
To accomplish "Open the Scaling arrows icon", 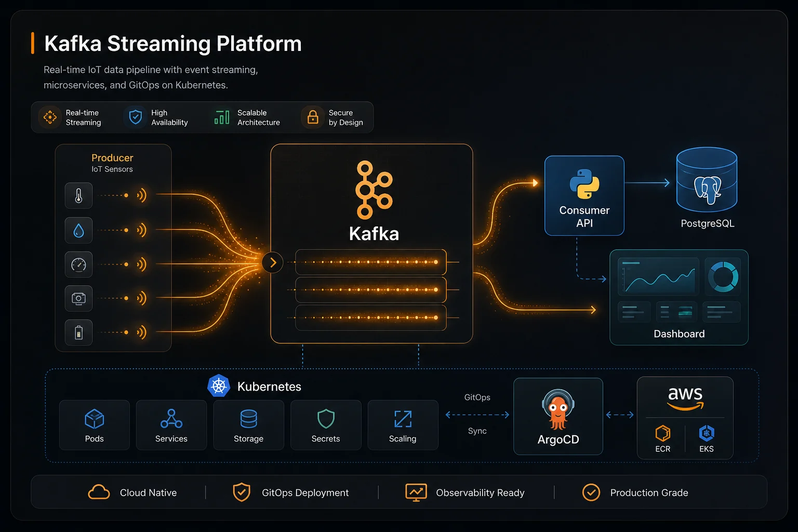I will pyautogui.click(x=403, y=419).
